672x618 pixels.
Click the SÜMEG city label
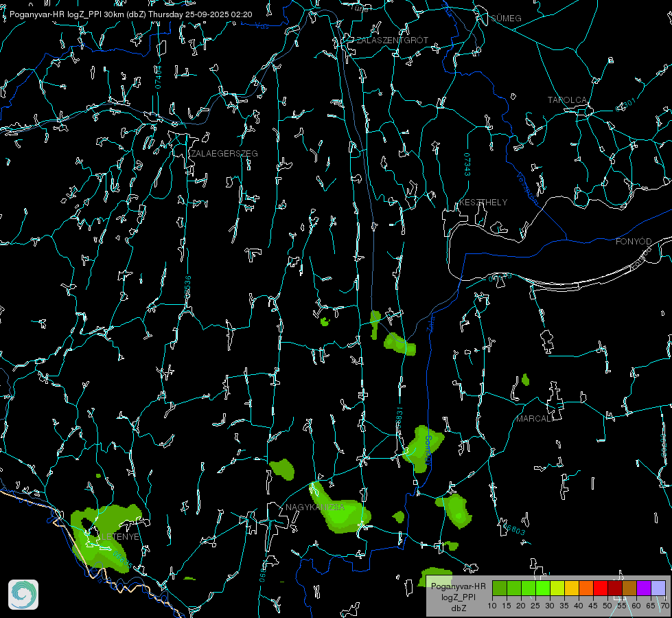[x=506, y=19]
